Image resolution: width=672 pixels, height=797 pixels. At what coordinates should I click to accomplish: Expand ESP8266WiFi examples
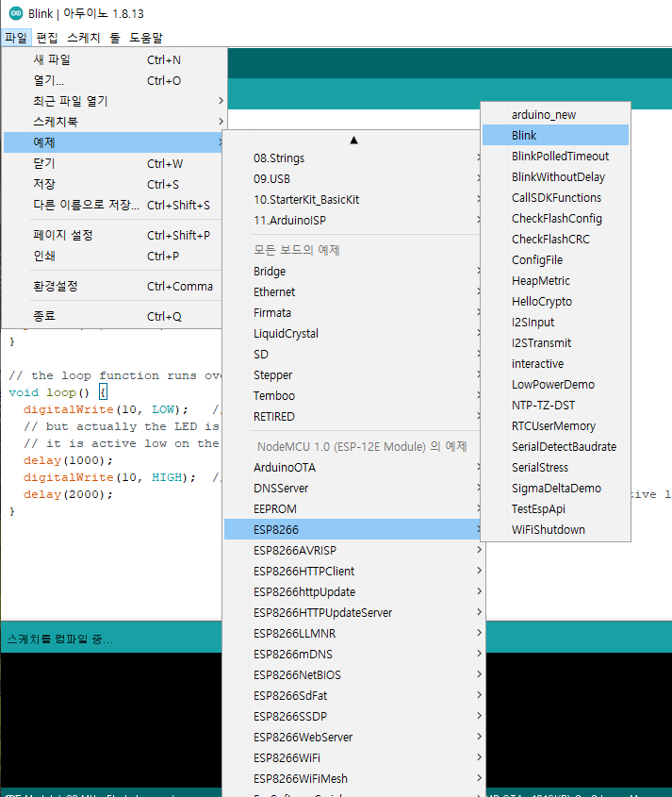pyautogui.click(x=354, y=758)
